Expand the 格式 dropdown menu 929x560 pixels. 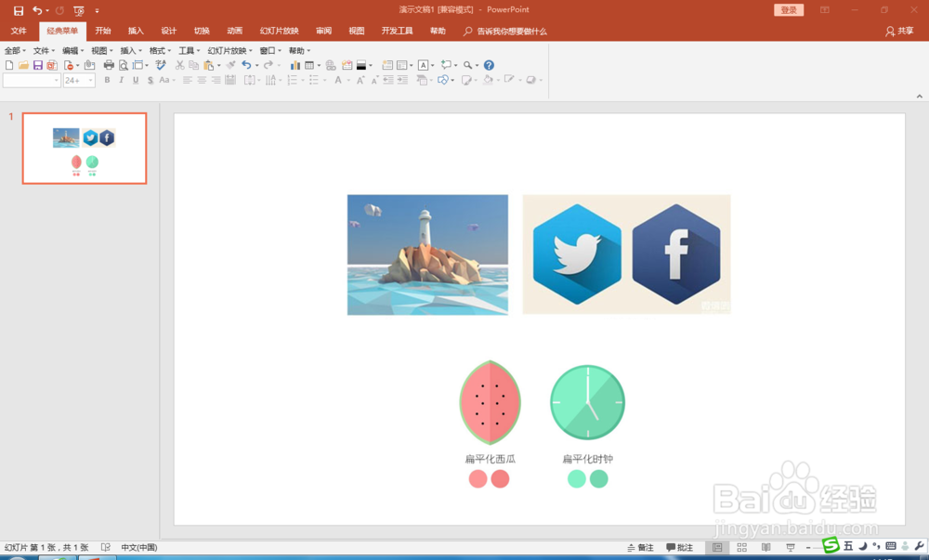[x=160, y=50]
